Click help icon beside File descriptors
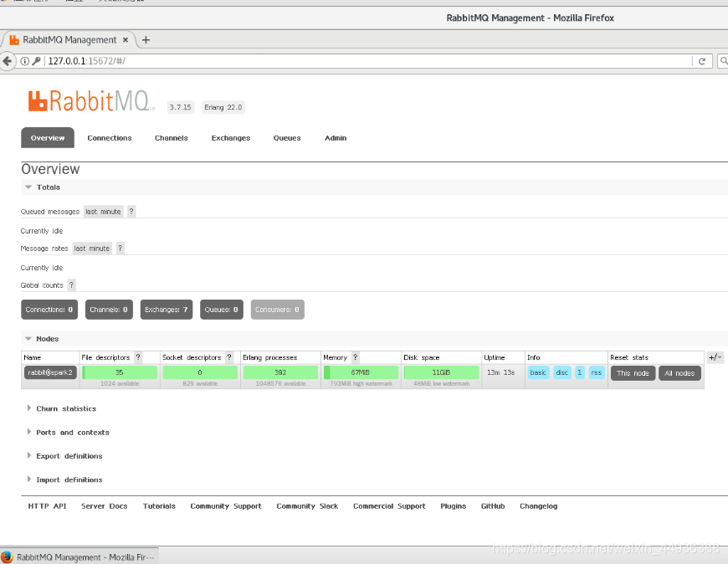The height and width of the screenshot is (564, 728). pos(138,357)
